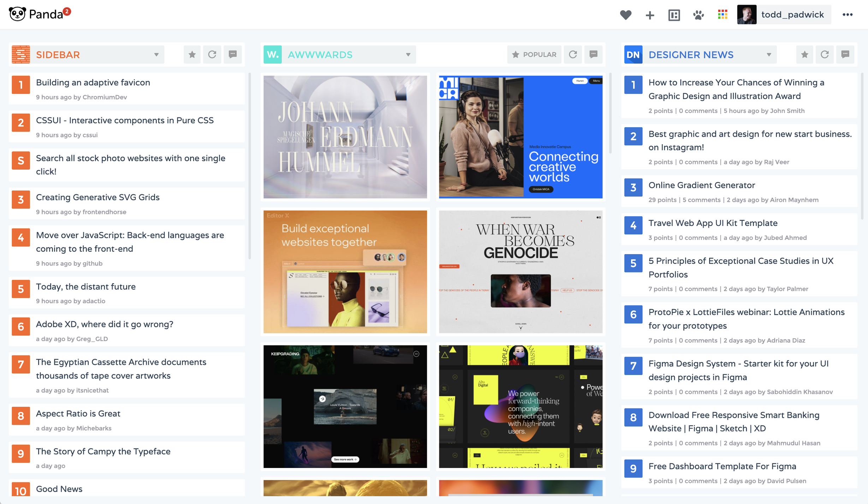Toggle the Popular star filter on Awwwards
Viewport: 868px width, 504px height.
pos(534,54)
